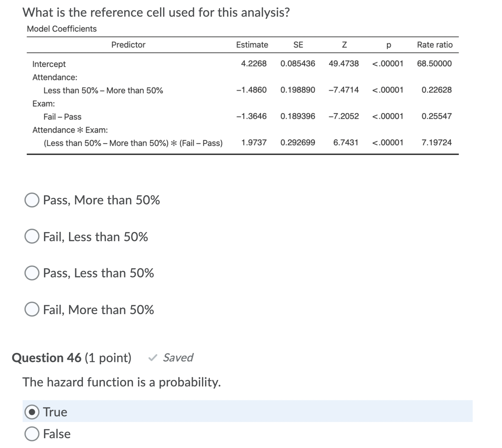Select the "Fail, More than 50%" radio button
This screenshot has height=448, width=502.
32,310
